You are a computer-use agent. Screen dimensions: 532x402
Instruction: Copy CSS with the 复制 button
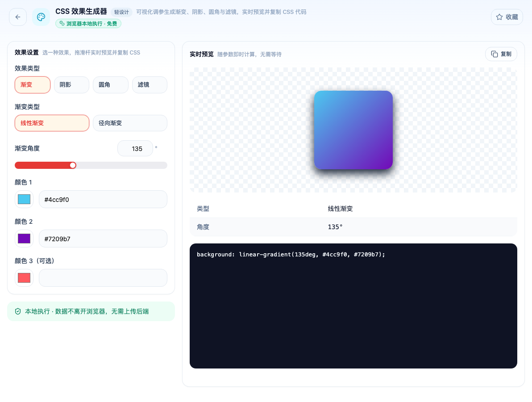501,54
